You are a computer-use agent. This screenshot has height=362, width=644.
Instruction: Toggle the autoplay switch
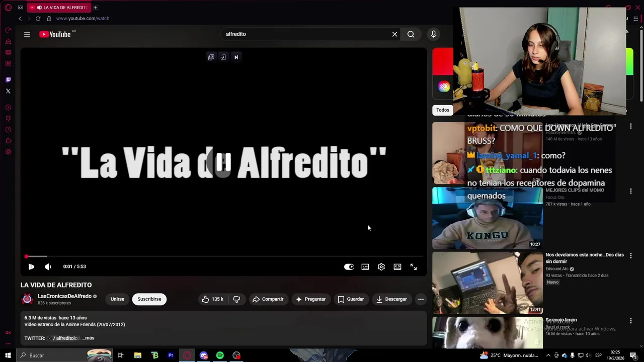pos(349,267)
